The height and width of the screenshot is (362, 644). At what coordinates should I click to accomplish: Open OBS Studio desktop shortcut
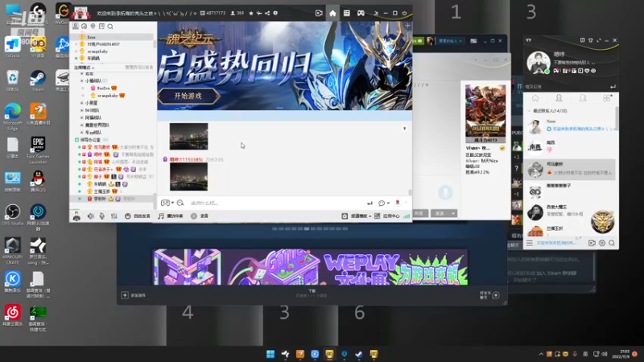point(13,215)
